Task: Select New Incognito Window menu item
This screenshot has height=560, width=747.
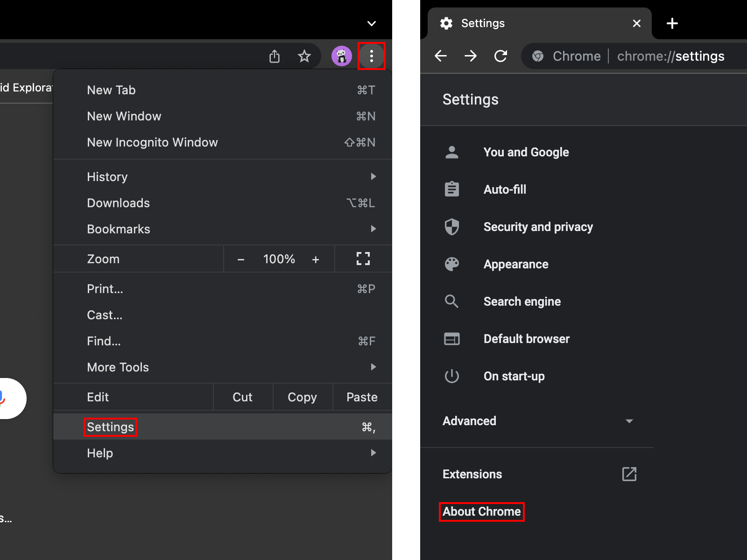Action: [223, 142]
